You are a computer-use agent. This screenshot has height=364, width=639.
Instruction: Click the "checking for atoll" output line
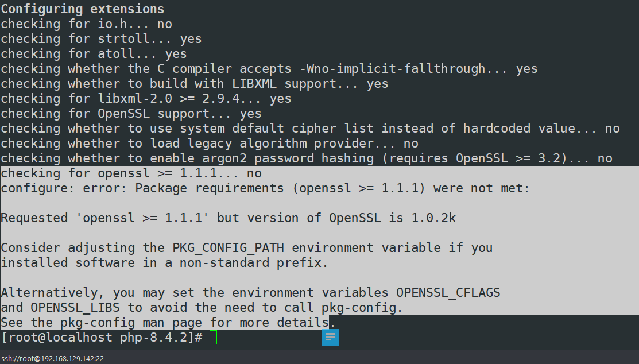[x=94, y=54]
